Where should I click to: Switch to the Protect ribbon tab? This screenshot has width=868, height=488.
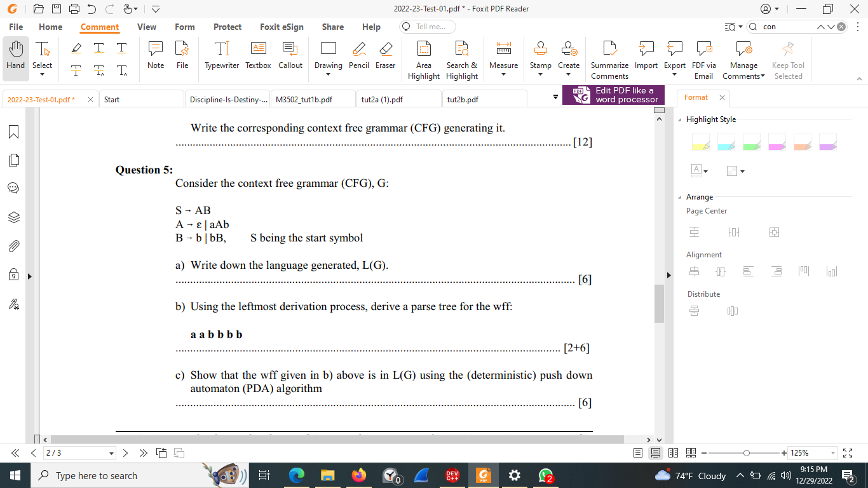click(227, 27)
